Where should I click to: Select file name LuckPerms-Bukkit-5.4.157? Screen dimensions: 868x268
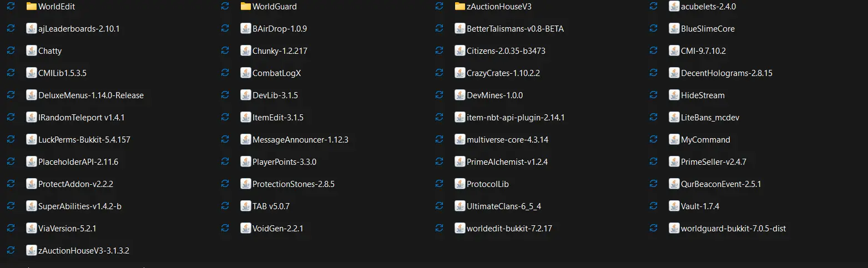point(84,140)
